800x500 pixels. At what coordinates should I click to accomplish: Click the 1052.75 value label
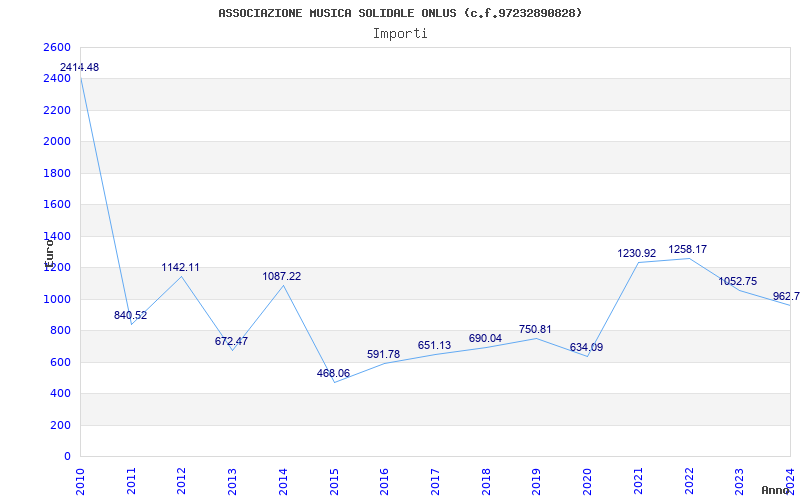738,282
